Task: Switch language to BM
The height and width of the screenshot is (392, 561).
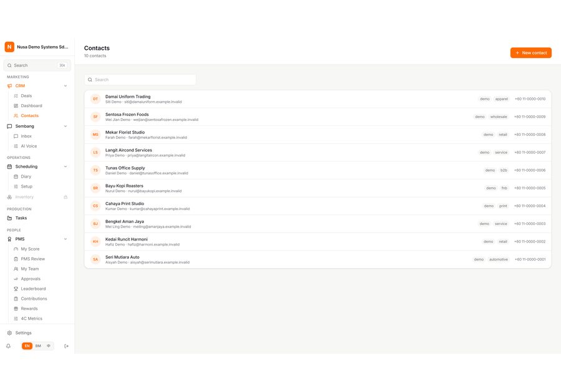Action: click(x=38, y=347)
